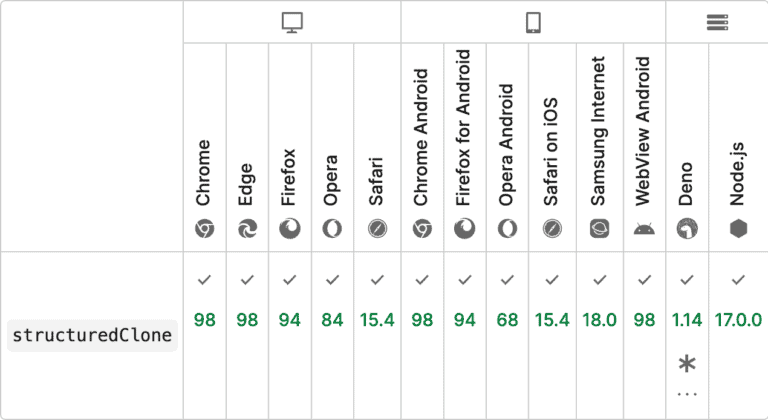Click the structuredClone feature label
The image size is (768, 420).
pyautogui.click(x=92, y=336)
